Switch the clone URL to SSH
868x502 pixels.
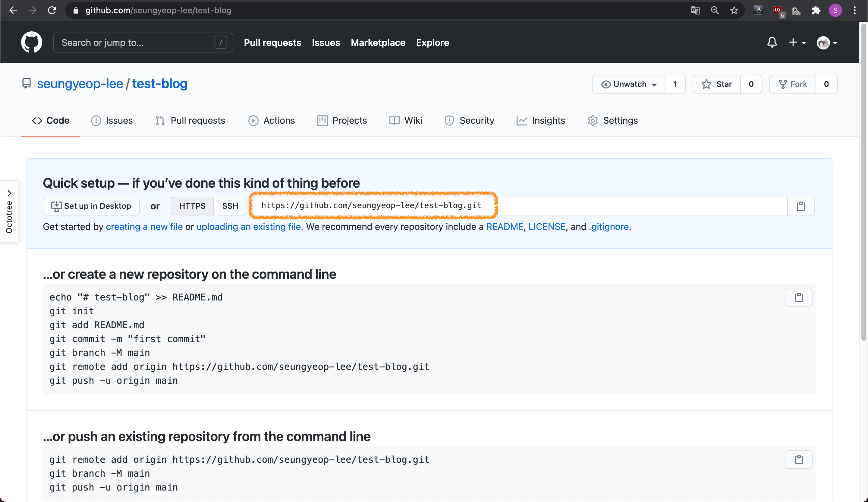(x=230, y=206)
